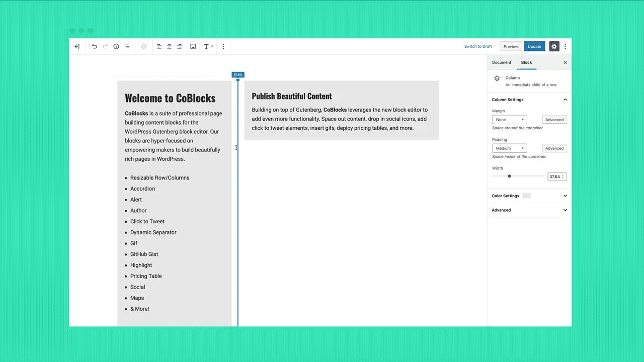Click Advanced button beside Padding
644x362 pixels.
(554, 148)
